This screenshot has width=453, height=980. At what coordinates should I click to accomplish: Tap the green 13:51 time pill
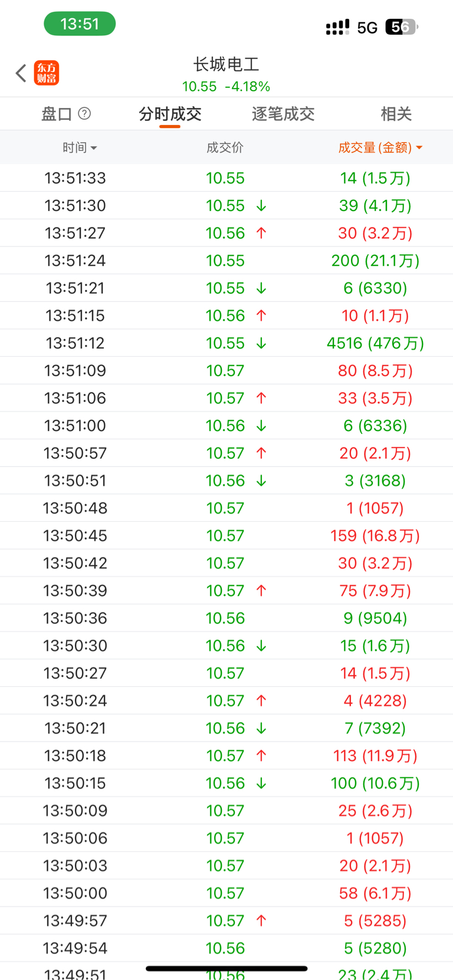[80, 24]
